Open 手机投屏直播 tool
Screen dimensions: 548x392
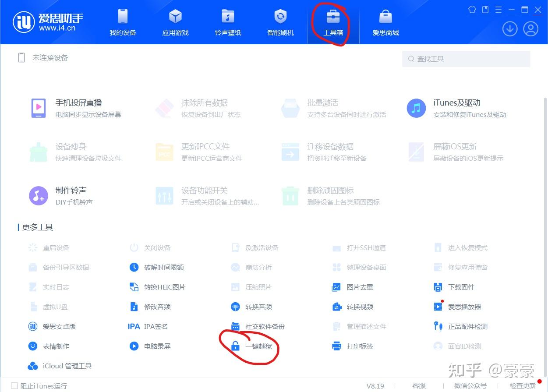[76, 108]
